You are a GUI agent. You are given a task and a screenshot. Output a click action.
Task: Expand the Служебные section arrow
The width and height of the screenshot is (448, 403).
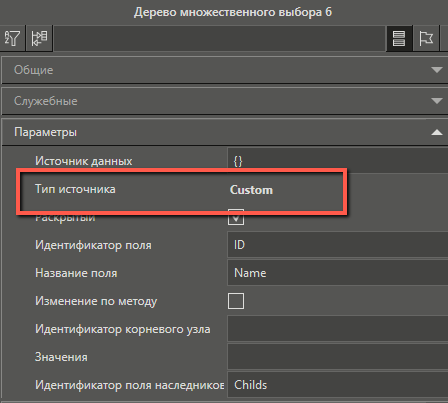(437, 101)
